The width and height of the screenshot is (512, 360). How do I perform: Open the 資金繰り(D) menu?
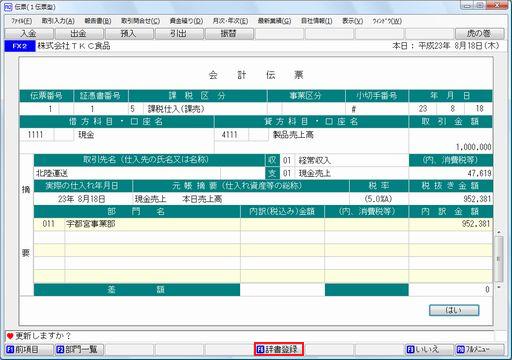(186, 21)
